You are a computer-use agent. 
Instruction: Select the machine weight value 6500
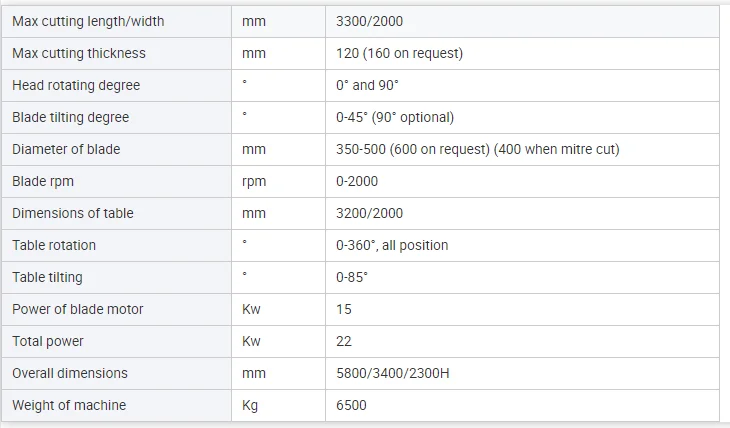(351, 405)
